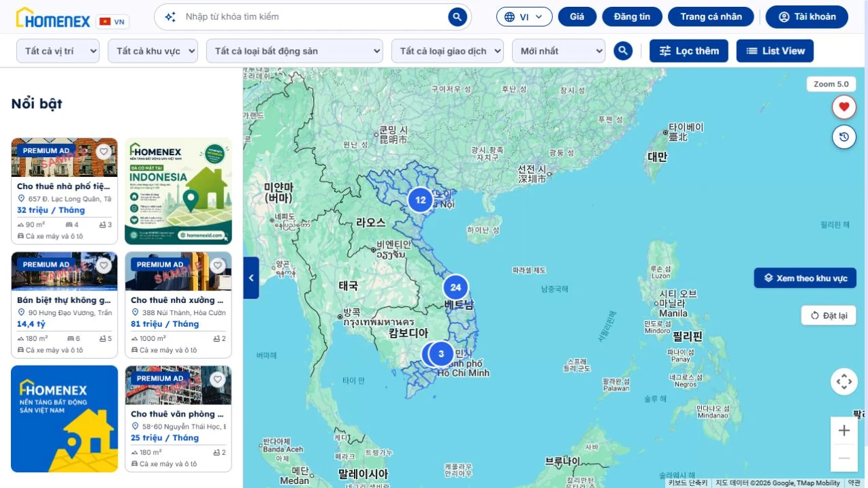The height and width of the screenshot is (488, 868).
Task: Click the "14,4 tỷ" price text
Action: (31, 324)
